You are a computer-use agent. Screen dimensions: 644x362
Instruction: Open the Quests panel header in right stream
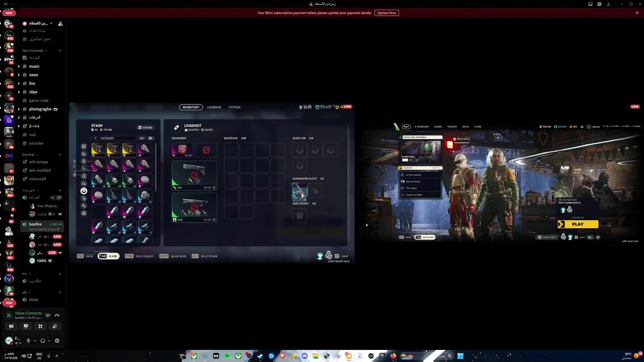[420, 168]
